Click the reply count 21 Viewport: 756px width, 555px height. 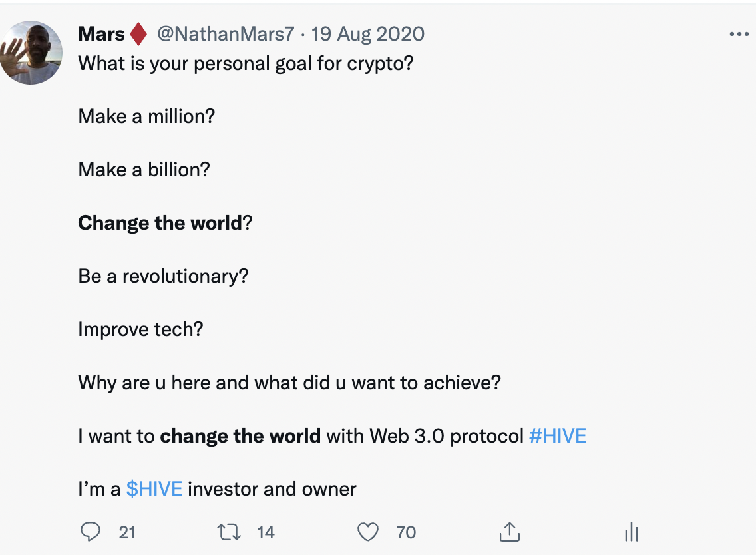click(x=127, y=532)
